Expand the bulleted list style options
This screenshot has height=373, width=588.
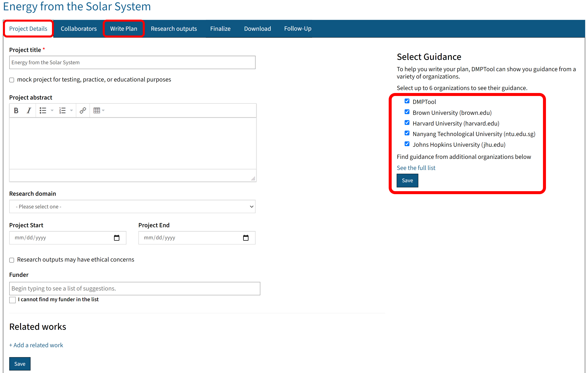point(52,110)
